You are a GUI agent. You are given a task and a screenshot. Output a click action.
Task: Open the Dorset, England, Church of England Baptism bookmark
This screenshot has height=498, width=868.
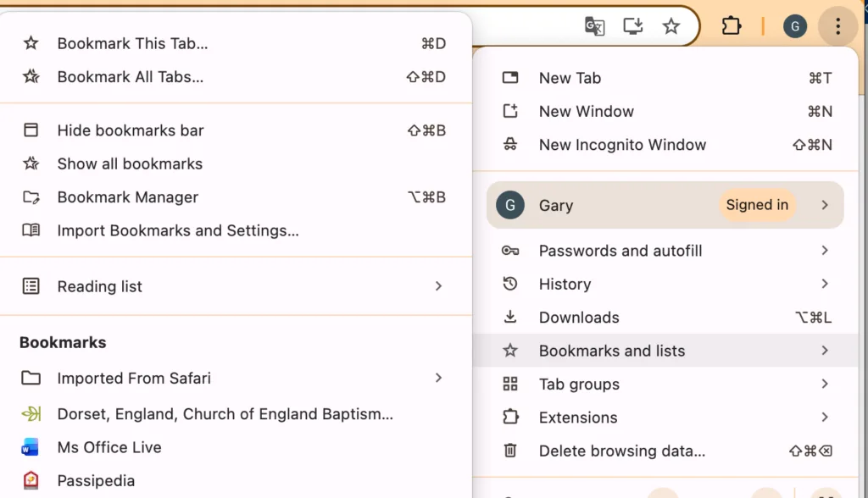[236, 414]
